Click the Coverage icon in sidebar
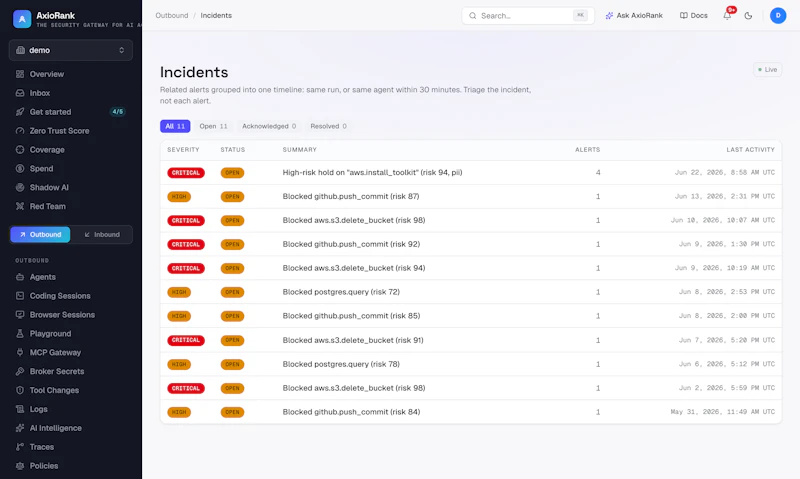Viewport: 800px width, 479px height. [20, 149]
